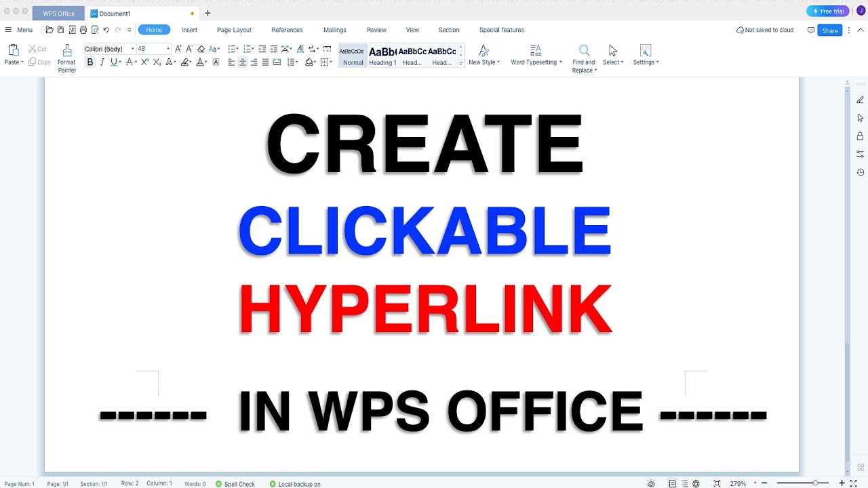The width and height of the screenshot is (868, 488).
Task: Apply superscript formatting
Action: [x=144, y=62]
